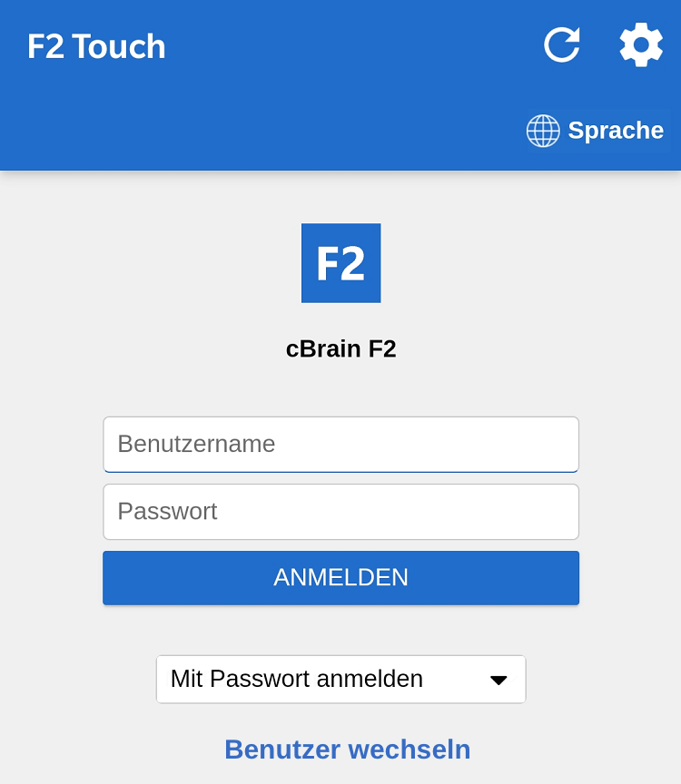The width and height of the screenshot is (681, 784).
Task: Focus the Passwort input field
Action: pyautogui.click(x=340, y=511)
